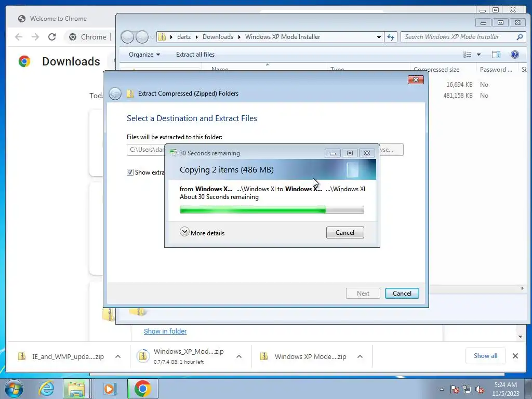Open the Organize menu in Explorer
The image size is (532, 399).
coord(144,54)
